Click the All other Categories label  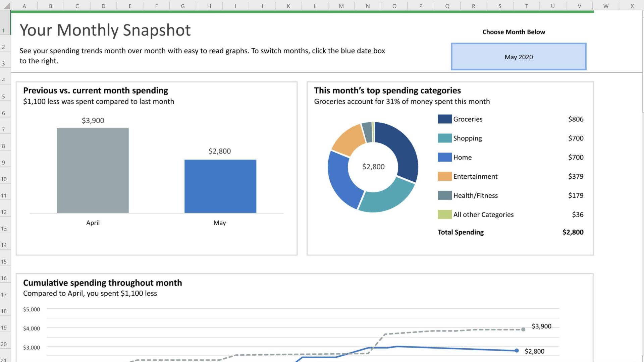[x=483, y=215]
